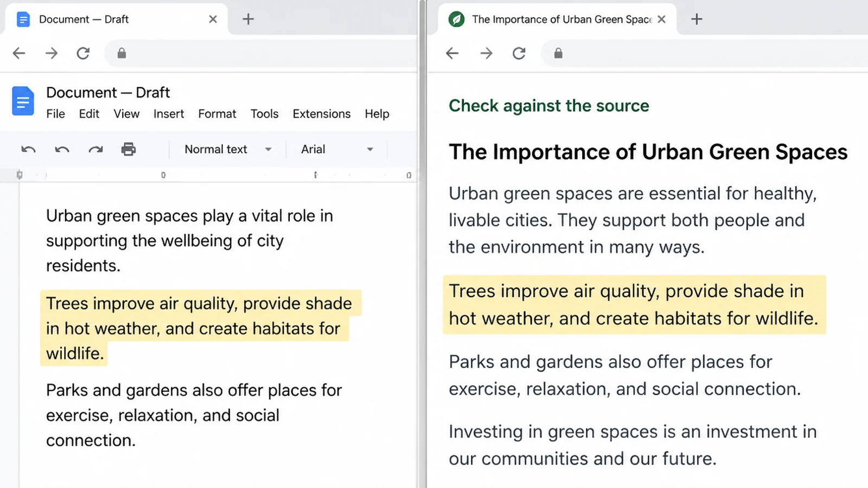Click the lock icon in the left address bar
Viewport: 868px width, 488px height.
coord(122,53)
